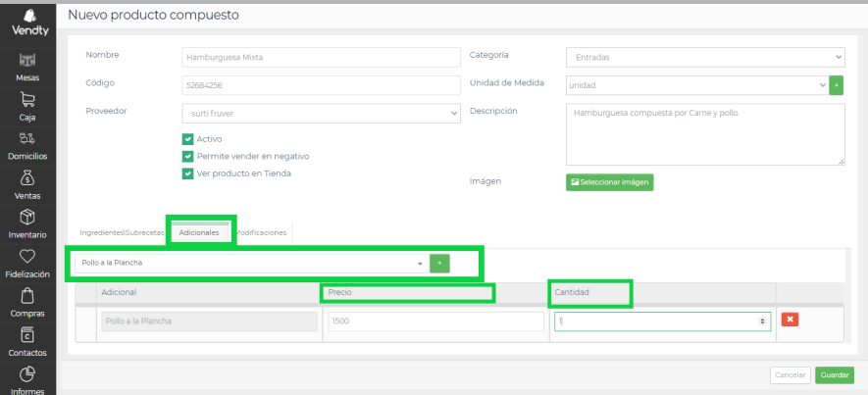Click the Precio field showing 1500
The height and width of the screenshot is (395, 868).
pos(436,321)
